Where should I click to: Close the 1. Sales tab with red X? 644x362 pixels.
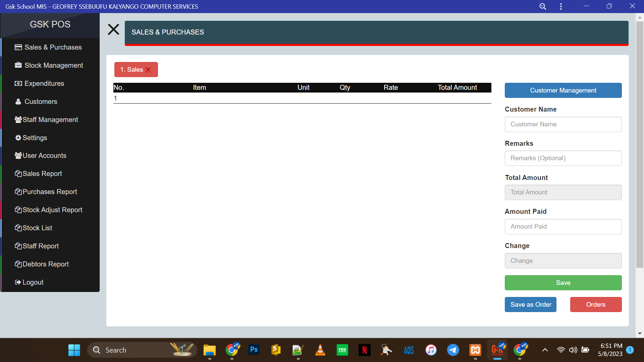pos(148,70)
